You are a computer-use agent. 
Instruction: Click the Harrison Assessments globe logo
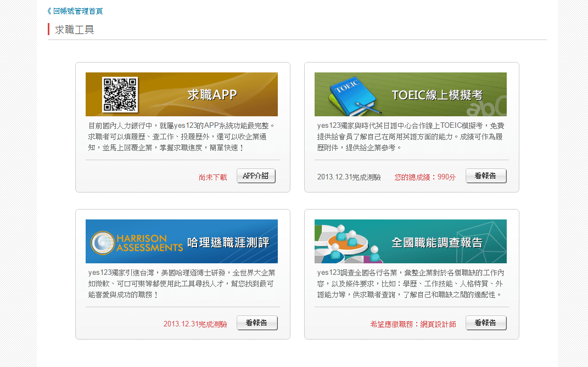click(x=102, y=243)
